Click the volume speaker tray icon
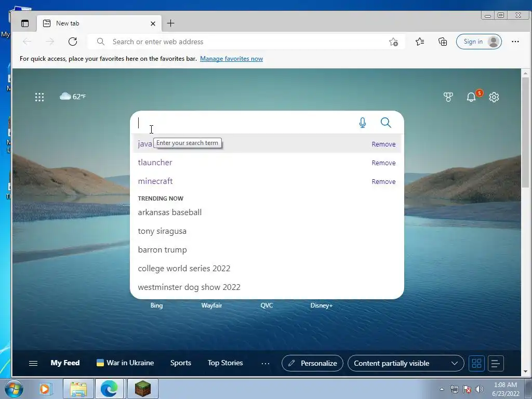The image size is (532, 399). pyautogui.click(x=480, y=389)
